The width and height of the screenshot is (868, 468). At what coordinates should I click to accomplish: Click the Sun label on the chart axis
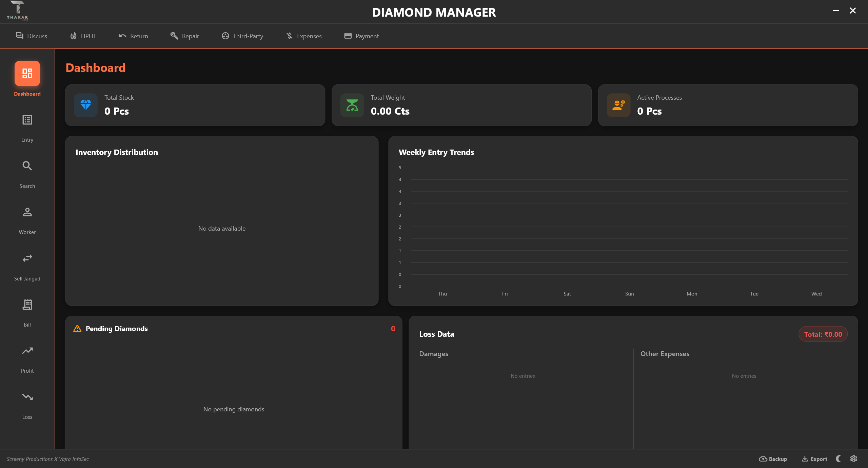click(630, 294)
